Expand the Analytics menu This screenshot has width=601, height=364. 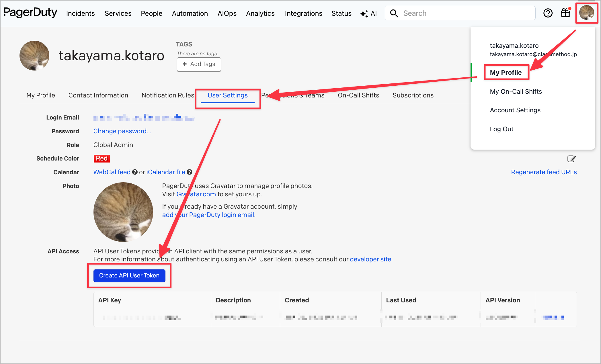[x=260, y=13]
